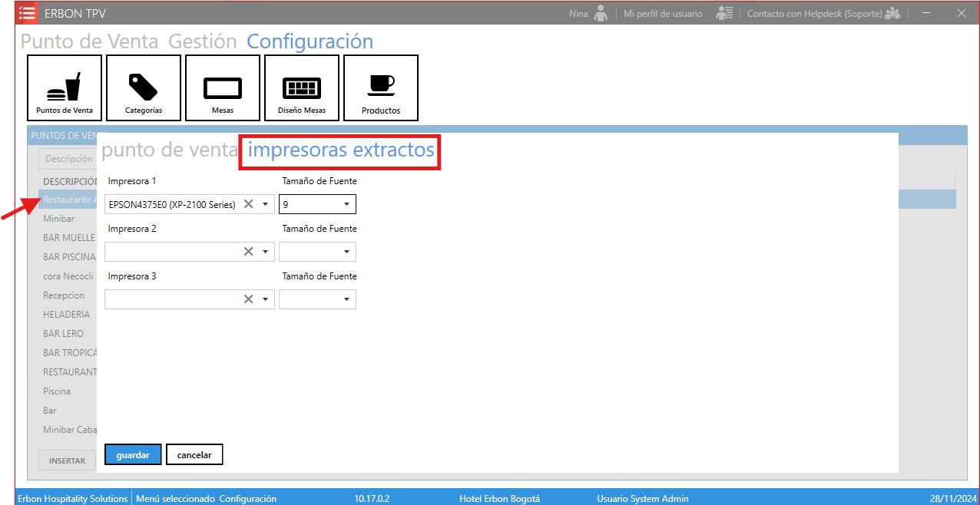Open the Puntos de Venta tile

pos(65,88)
